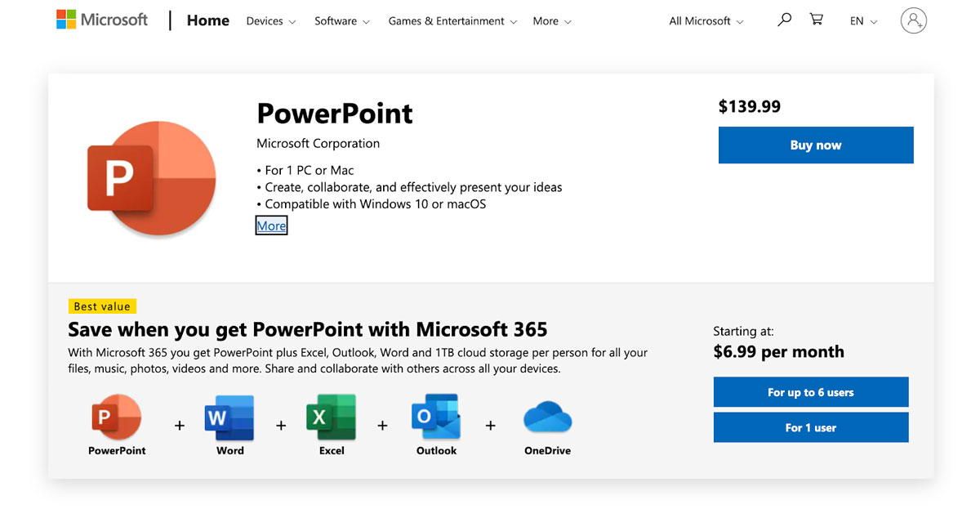
Task: Click the account sign-in avatar icon
Action: 913,21
